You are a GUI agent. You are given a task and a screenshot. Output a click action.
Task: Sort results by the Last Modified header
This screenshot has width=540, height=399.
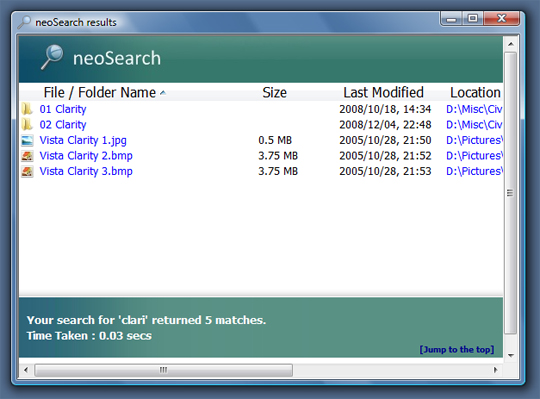click(383, 93)
